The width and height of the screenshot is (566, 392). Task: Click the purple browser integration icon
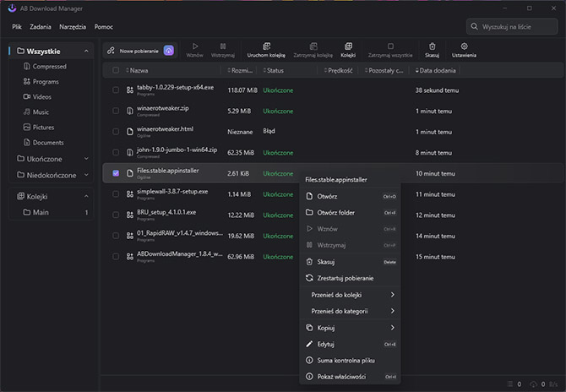[169, 51]
